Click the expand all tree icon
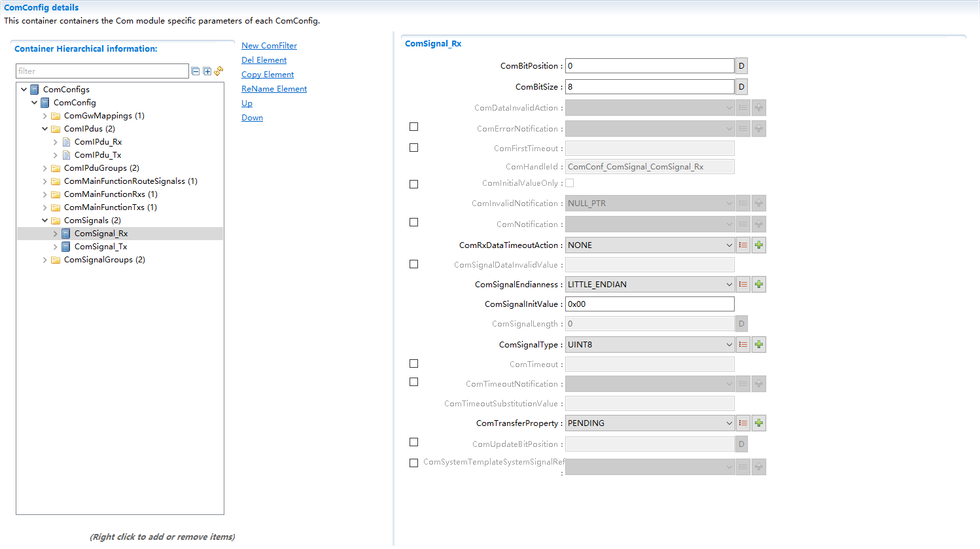 pos(207,71)
